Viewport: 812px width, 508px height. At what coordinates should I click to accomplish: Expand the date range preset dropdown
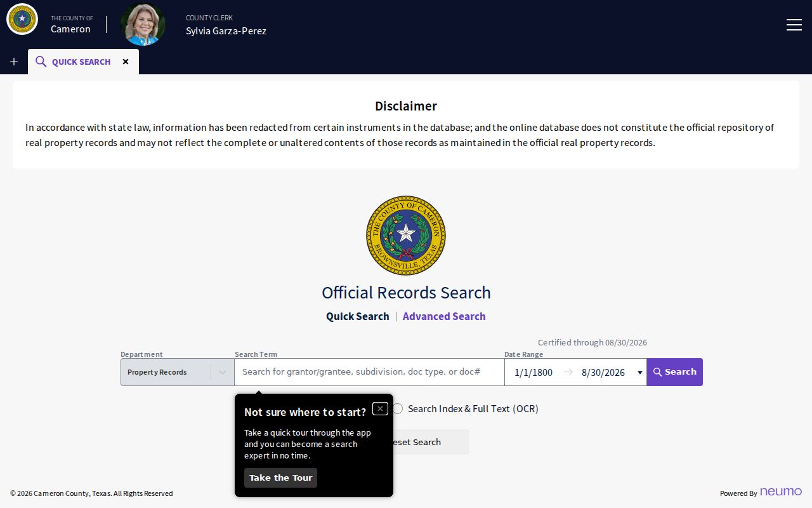click(x=639, y=373)
